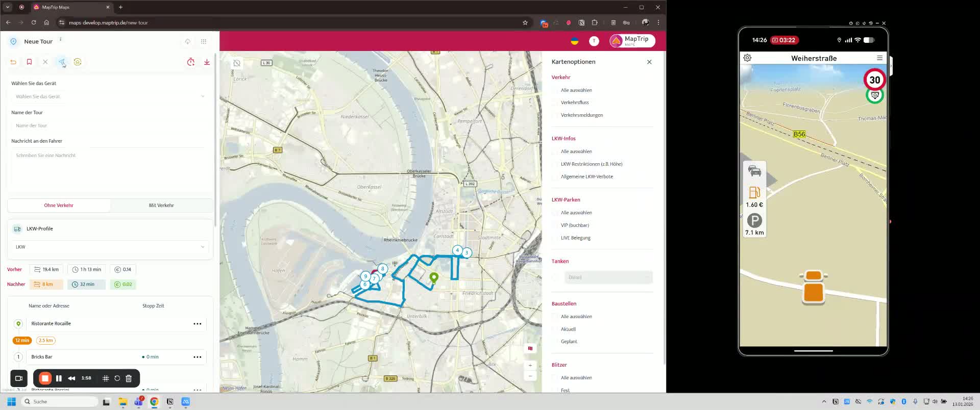Click the paper plane send icon
The image size is (980, 410).
(x=61, y=62)
